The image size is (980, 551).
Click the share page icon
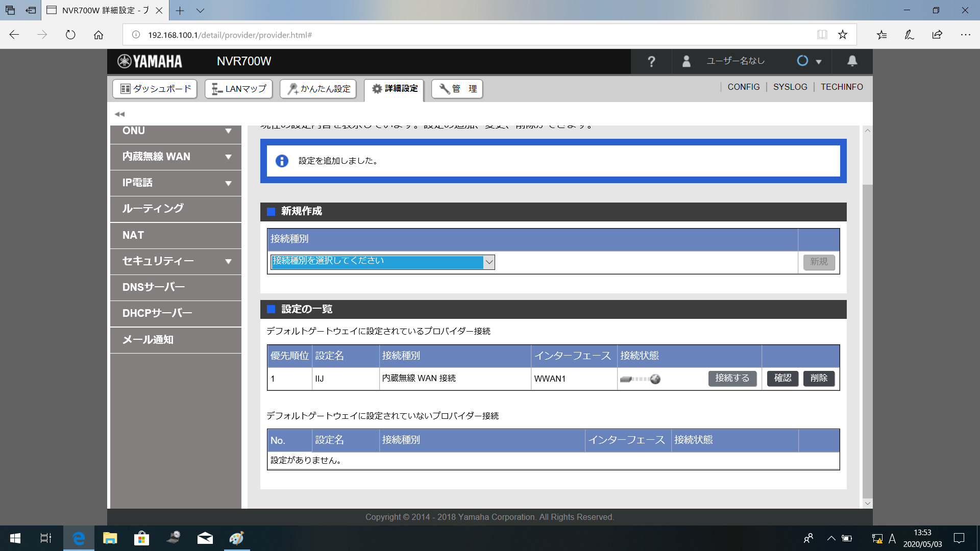(x=937, y=35)
